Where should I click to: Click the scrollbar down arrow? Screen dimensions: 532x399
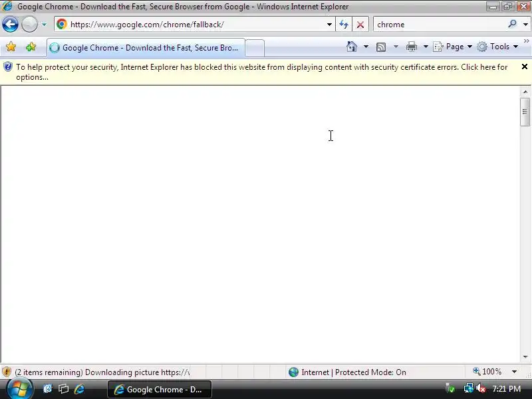[525, 356]
